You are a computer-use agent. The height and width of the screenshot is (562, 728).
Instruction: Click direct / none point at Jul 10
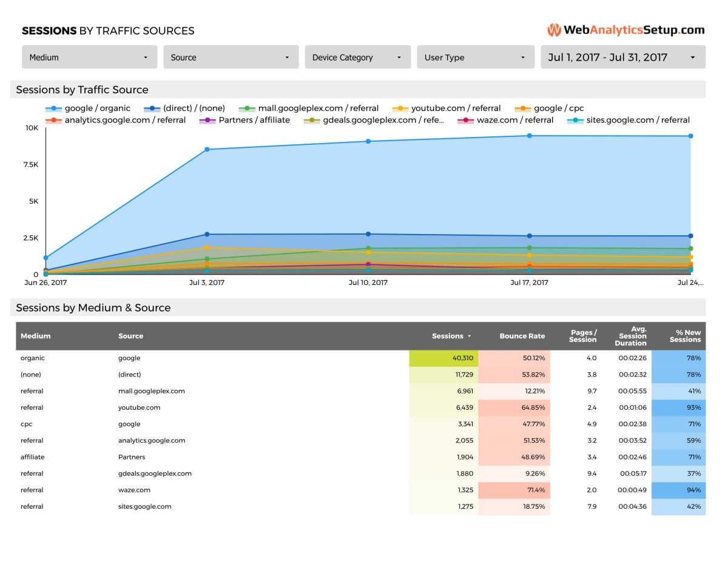point(368,234)
